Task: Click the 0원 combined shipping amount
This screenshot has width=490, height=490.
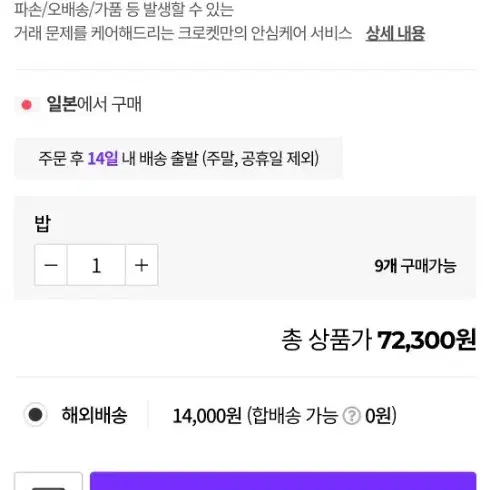Action: 378,416
